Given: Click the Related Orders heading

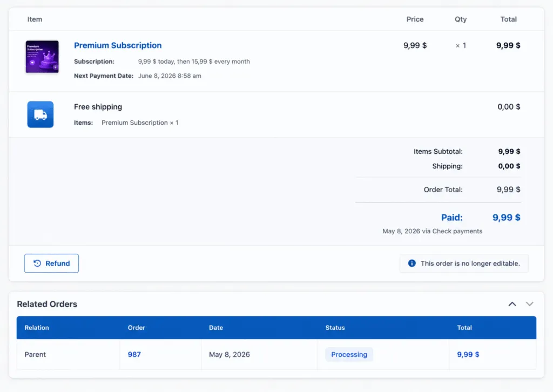Looking at the screenshot, I should [47, 304].
